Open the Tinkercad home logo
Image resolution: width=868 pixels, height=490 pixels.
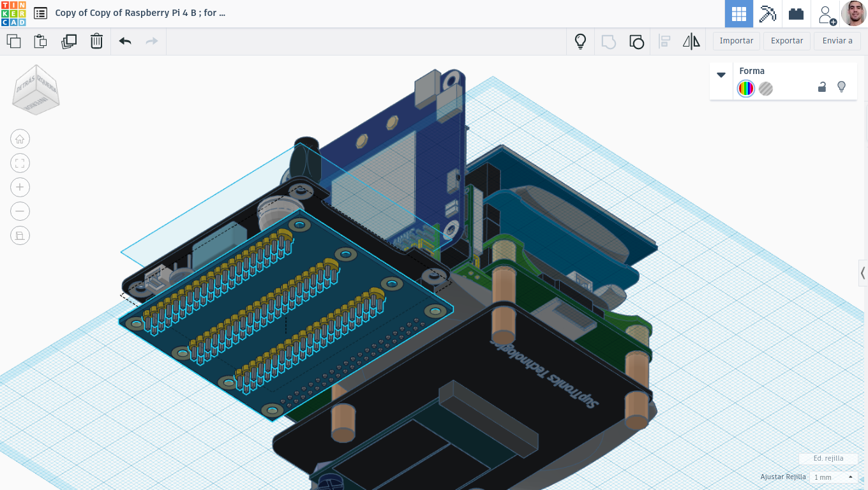click(13, 13)
